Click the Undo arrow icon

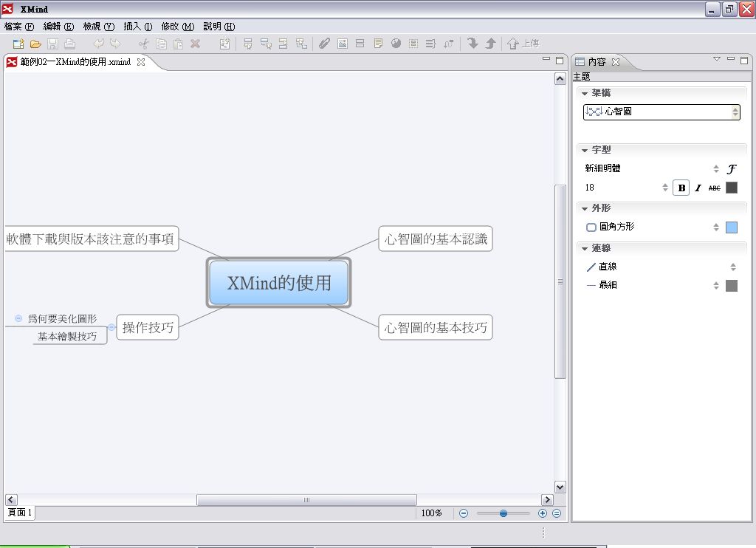[x=98, y=44]
